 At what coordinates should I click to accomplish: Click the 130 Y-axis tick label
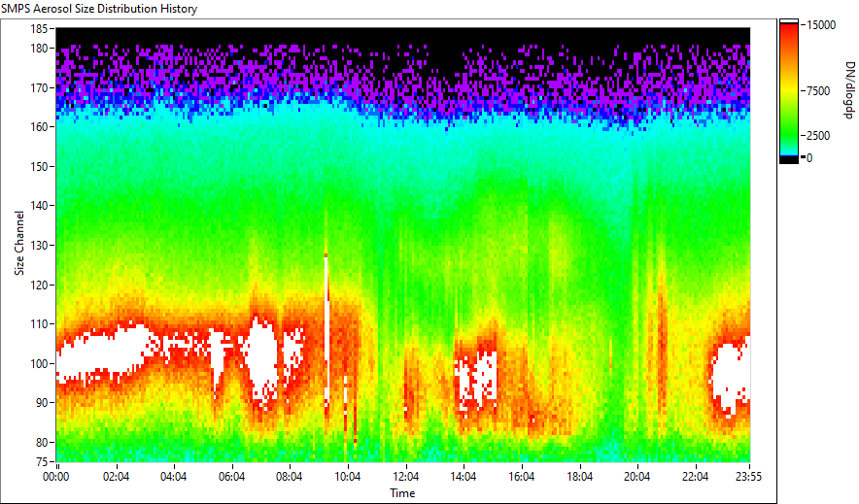point(39,246)
